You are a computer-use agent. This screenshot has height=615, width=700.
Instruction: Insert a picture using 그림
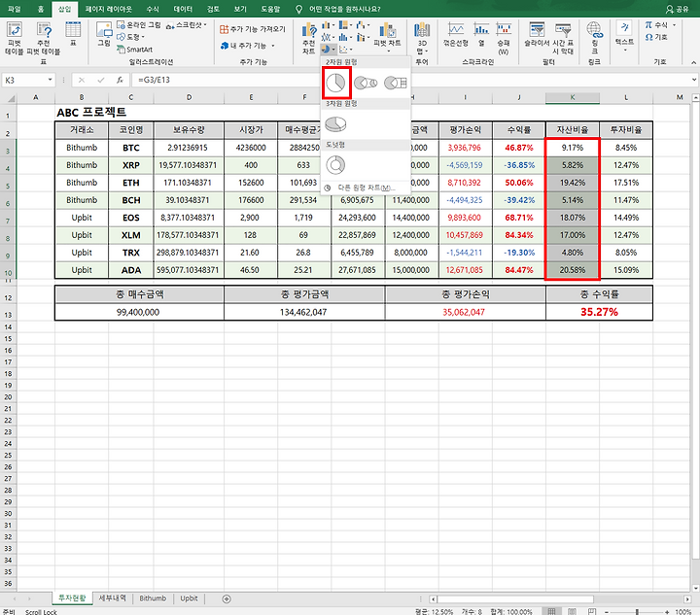104,33
